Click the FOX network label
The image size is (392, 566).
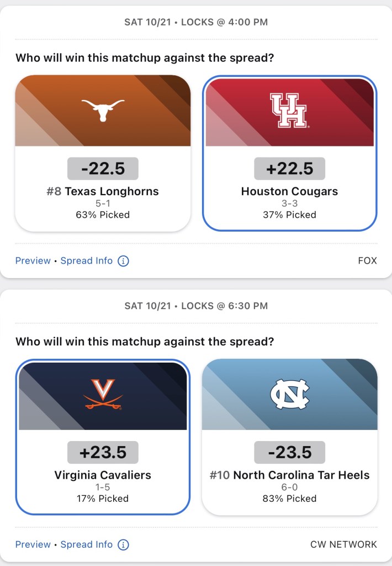[x=367, y=261]
